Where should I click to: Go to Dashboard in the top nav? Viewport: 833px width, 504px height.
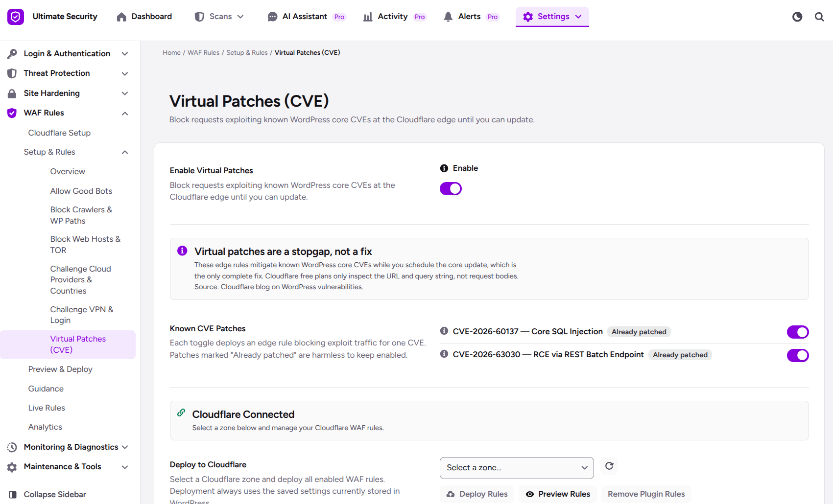tap(144, 17)
